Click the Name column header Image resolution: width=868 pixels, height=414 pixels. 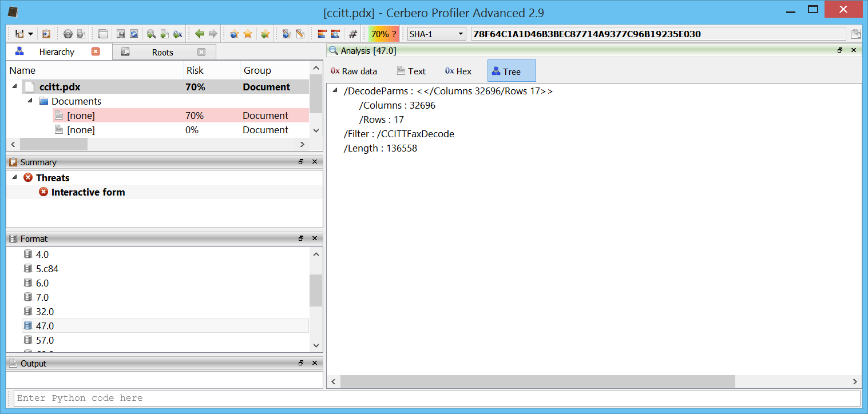94,70
